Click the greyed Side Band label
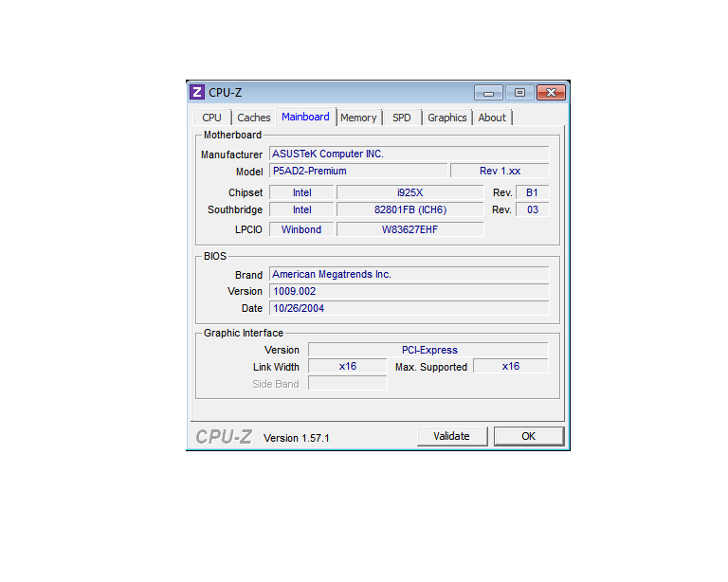Viewport: 728px width, 582px height. (x=276, y=384)
